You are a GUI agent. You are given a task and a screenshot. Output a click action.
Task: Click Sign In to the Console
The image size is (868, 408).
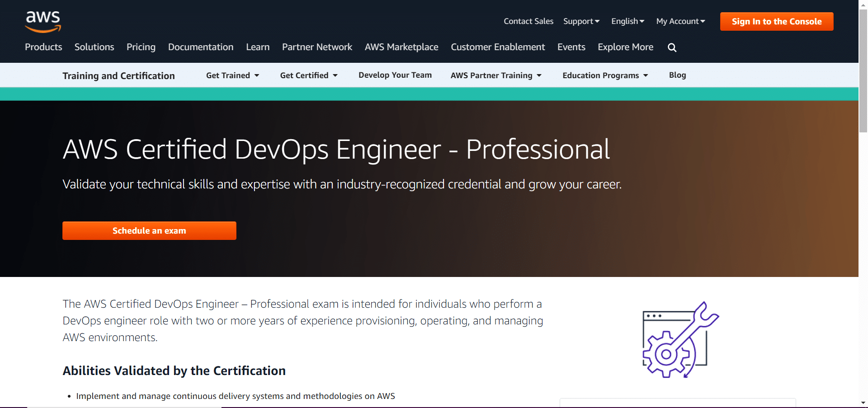coord(776,22)
